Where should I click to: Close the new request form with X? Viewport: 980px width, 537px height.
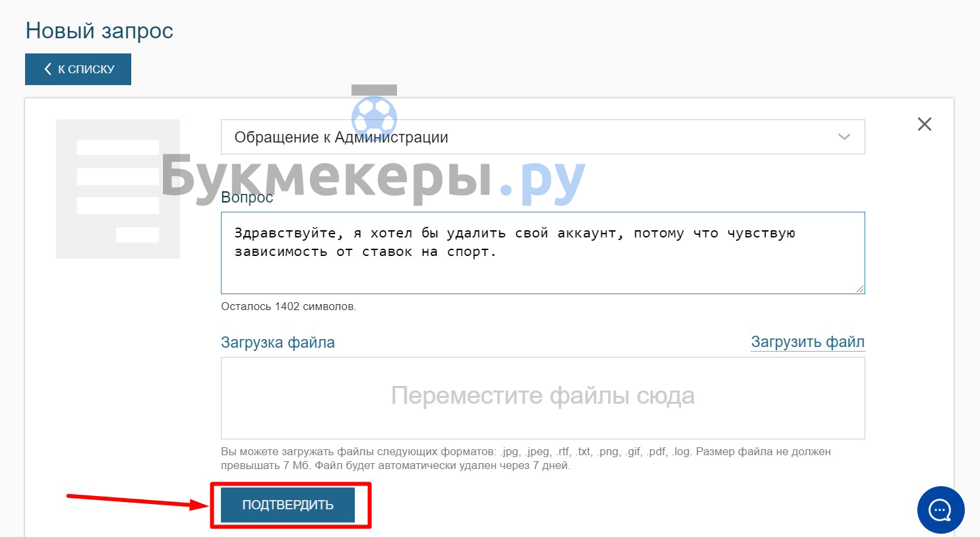924,124
